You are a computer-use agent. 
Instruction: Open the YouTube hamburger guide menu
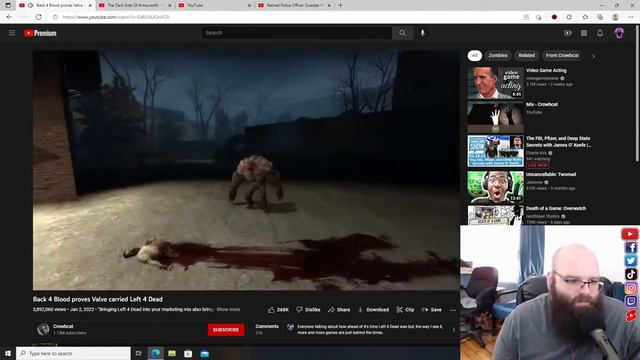coord(12,33)
